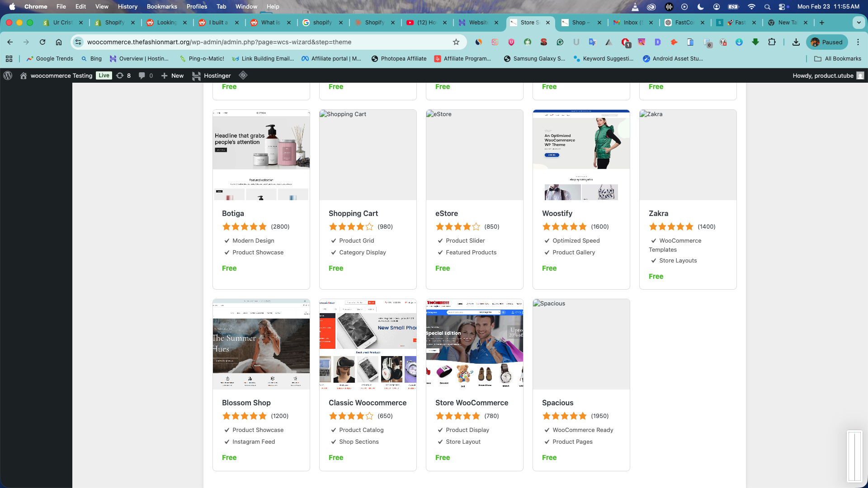This screenshot has height=488, width=868.
Task: Click the Chrome extensions puzzle icon
Action: point(772,42)
